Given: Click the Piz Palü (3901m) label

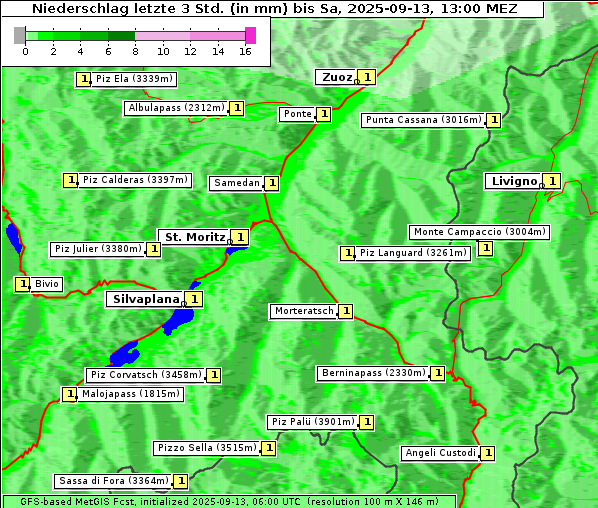Looking at the screenshot, I should click(313, 422).
